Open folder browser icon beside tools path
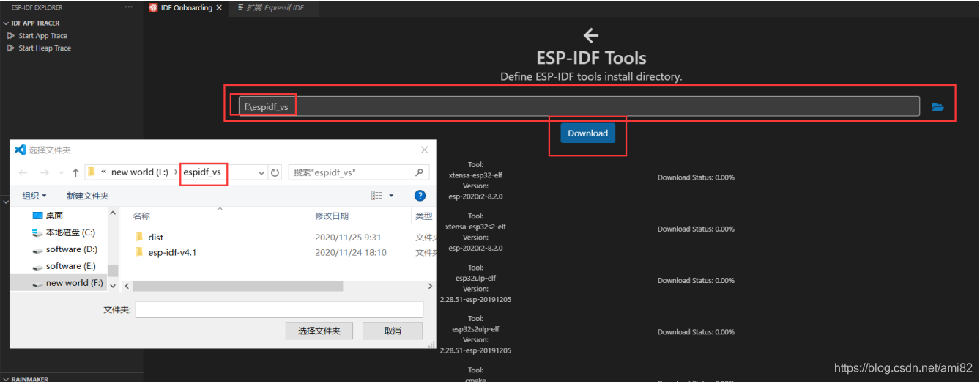Viewport: 980px width, 382px height. point(938,107)
